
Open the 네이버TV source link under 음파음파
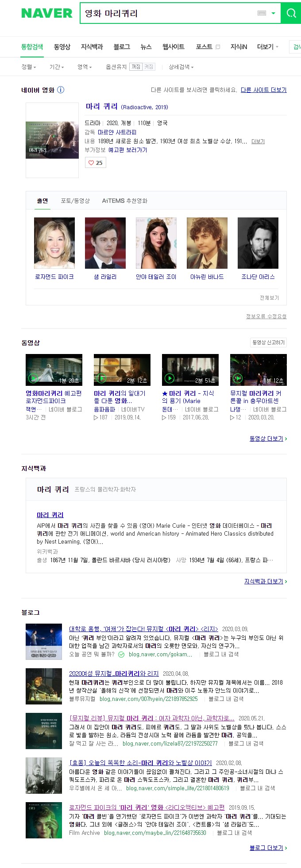(133, 409)
